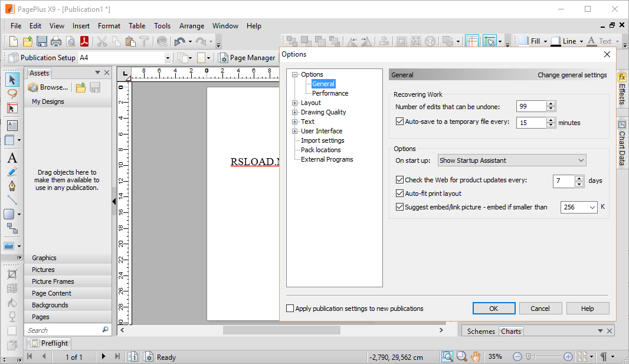Click the Line color swatch

[x=556, y=41]
